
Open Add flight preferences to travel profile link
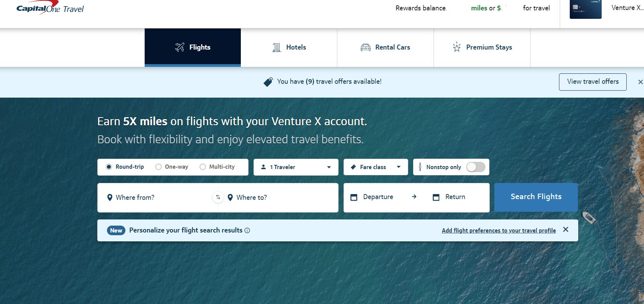click(x=499, y=231)
